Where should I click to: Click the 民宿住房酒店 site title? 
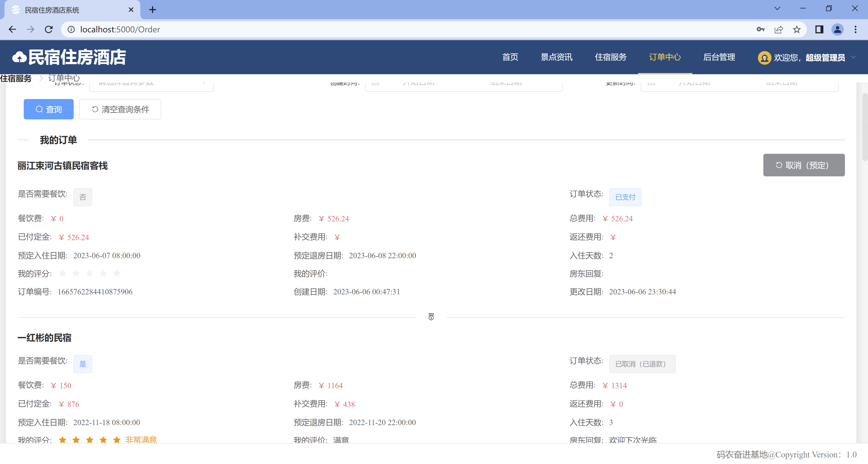pyautogui.click(x=77, y=57)
